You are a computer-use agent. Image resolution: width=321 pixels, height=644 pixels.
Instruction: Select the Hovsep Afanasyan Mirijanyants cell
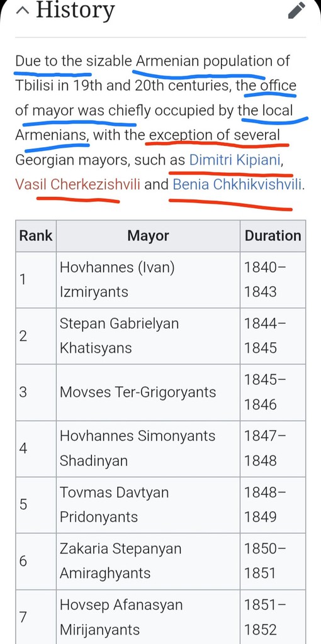coord(148,617)
